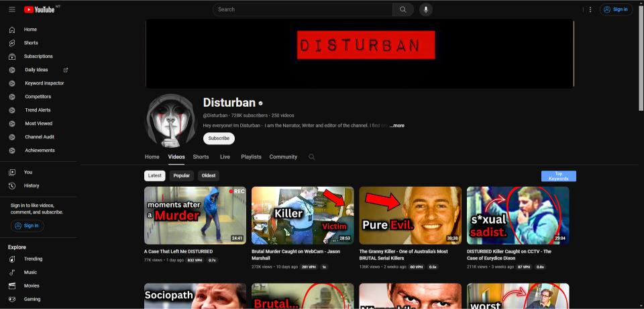644x309 pixels.
Task: Open the 'Pure Evil.' video thumbnail
Action: tap(411, 216)
